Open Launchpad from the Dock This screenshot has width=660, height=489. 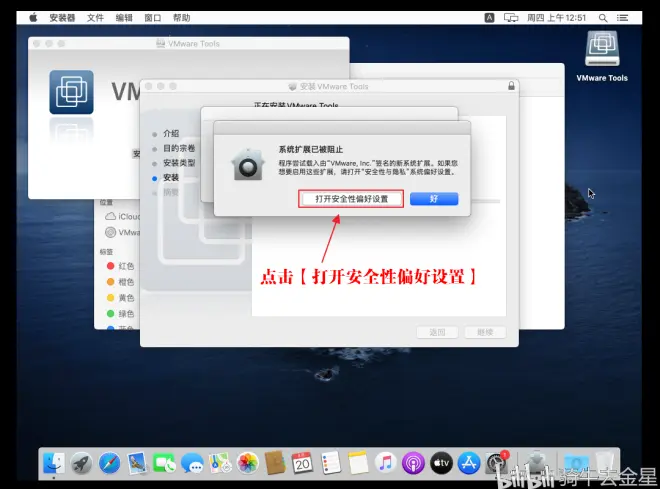pos(81,463)
